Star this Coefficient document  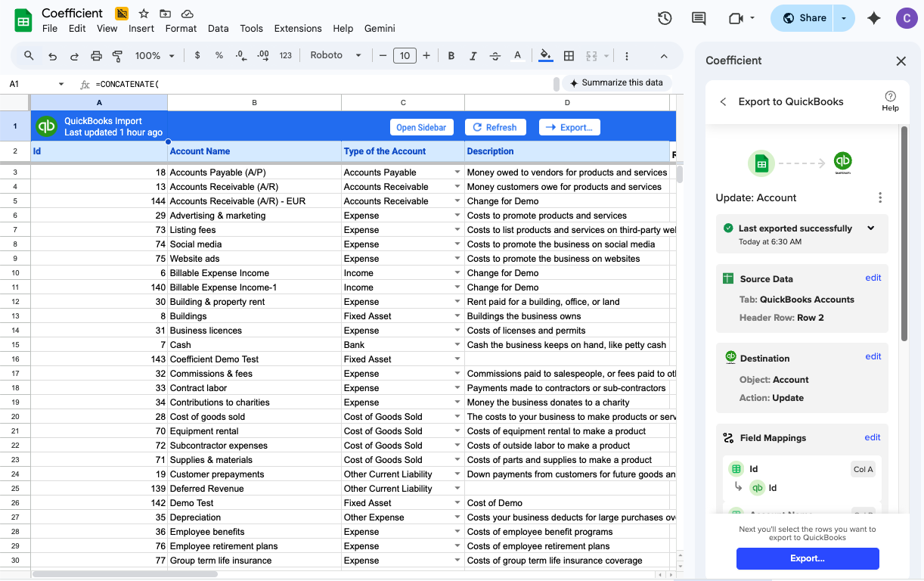tap(144, 14)
